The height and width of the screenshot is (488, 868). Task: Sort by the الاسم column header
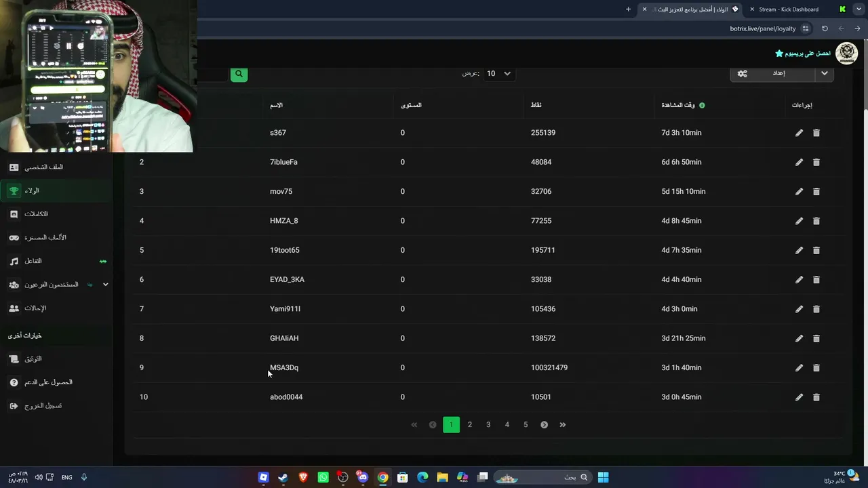(x=276, y=106)
